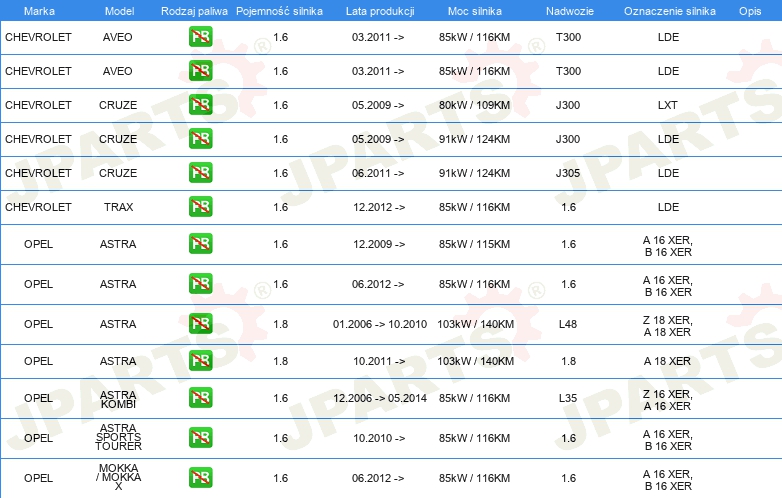Click the J300 body cell in the LXT row

pos(568,105)
